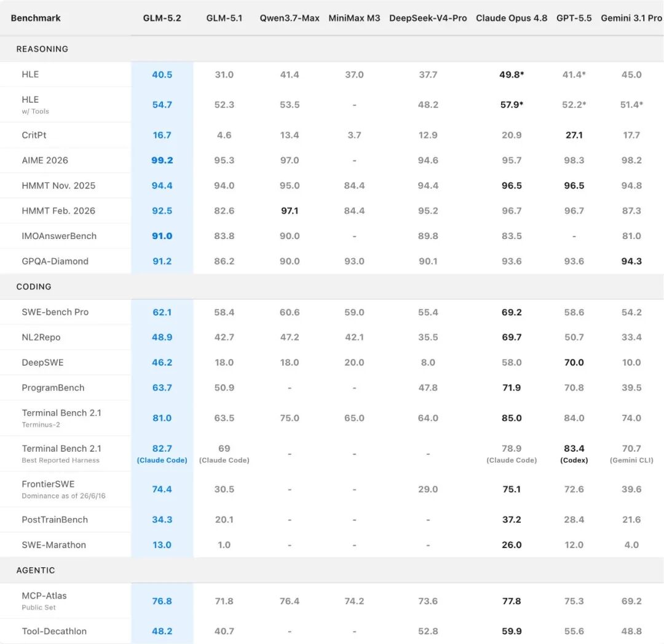Screen dimensions: 664x644
Task: Click the Public Set sublabel
Action: tap(39, 608)
